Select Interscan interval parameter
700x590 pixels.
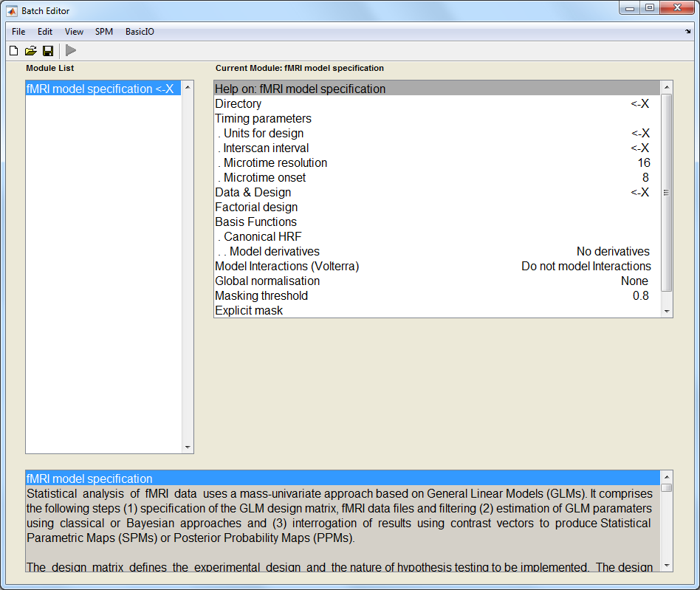[266, 148]
